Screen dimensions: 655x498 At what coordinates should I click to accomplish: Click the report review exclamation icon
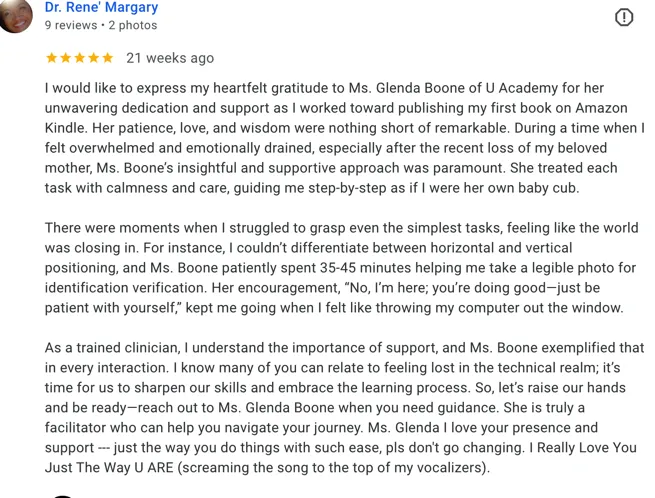coord(624,18)
